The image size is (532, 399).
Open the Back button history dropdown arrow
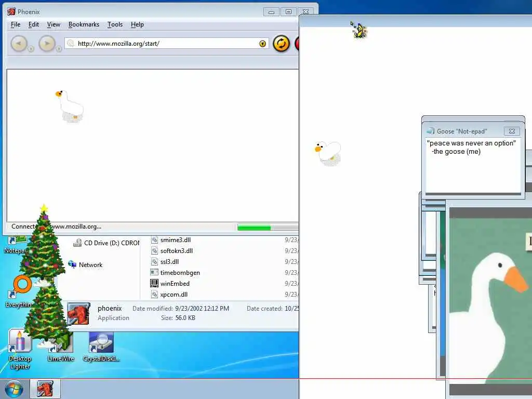[31, 49]
